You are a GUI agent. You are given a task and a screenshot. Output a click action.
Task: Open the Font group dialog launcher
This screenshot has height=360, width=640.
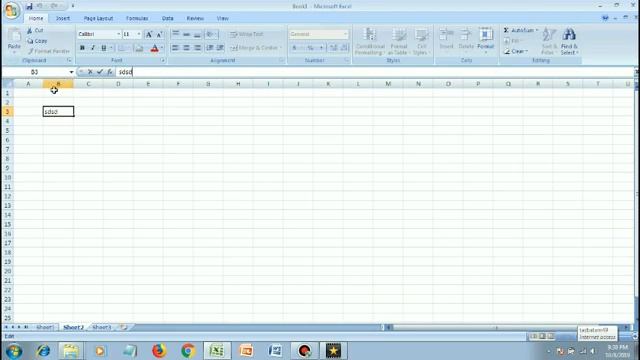[163, 60]
